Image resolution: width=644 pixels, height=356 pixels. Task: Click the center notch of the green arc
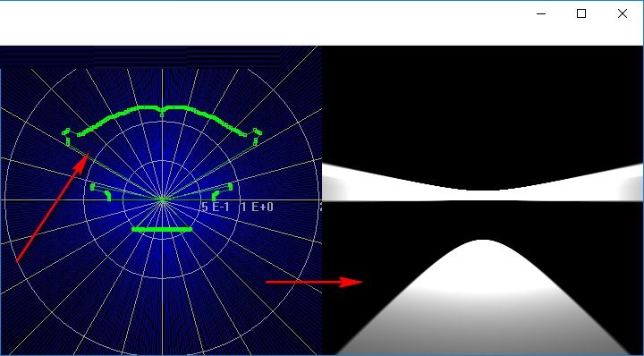click(x=162, y=112)
